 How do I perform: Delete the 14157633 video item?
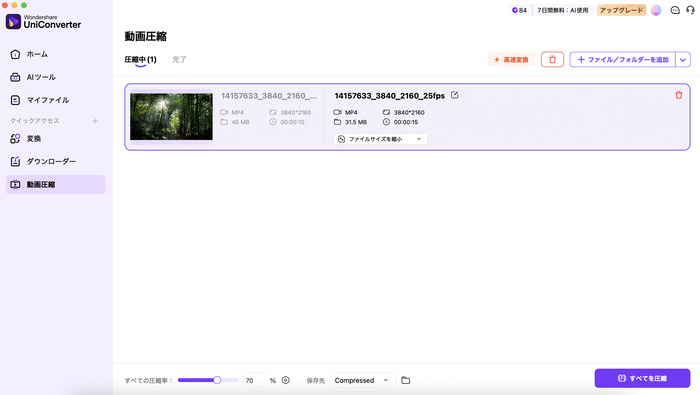(x=679, y=95)
